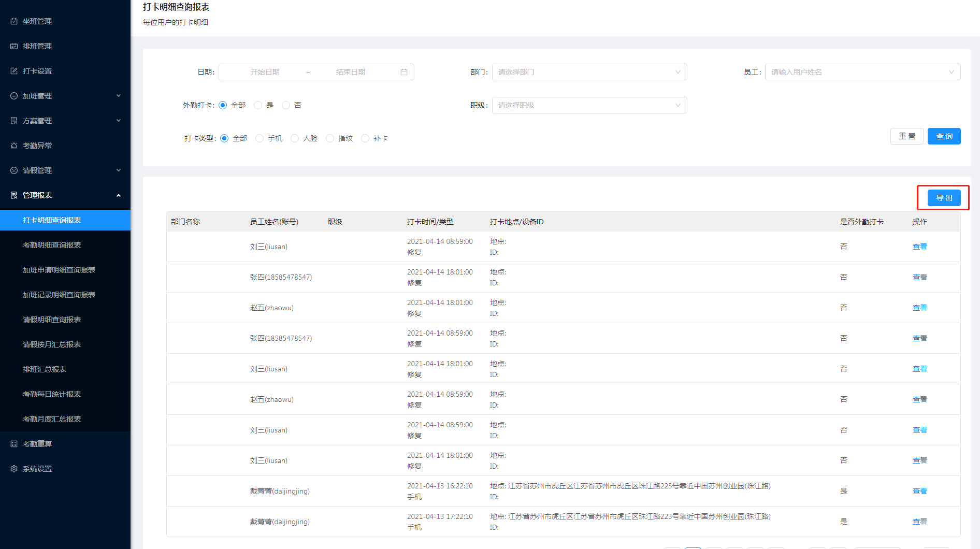View 赵五 record at 2021-04-14 08:59:00
This screenshot has height=549, width=980.
pyautogui.click(x=920, y=399)
